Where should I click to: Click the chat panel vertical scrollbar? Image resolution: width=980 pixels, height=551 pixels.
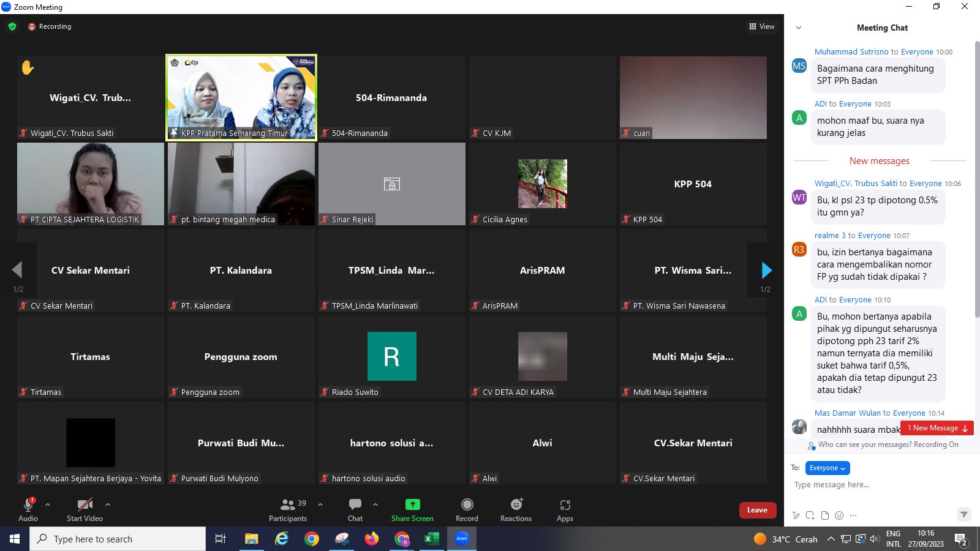point(977,184)
